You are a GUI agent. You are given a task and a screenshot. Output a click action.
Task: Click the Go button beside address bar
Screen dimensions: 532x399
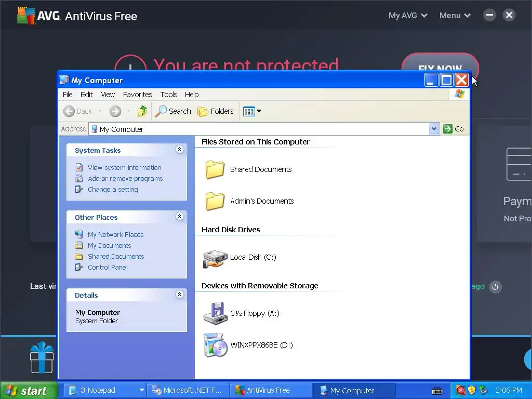tap(454, 129)
